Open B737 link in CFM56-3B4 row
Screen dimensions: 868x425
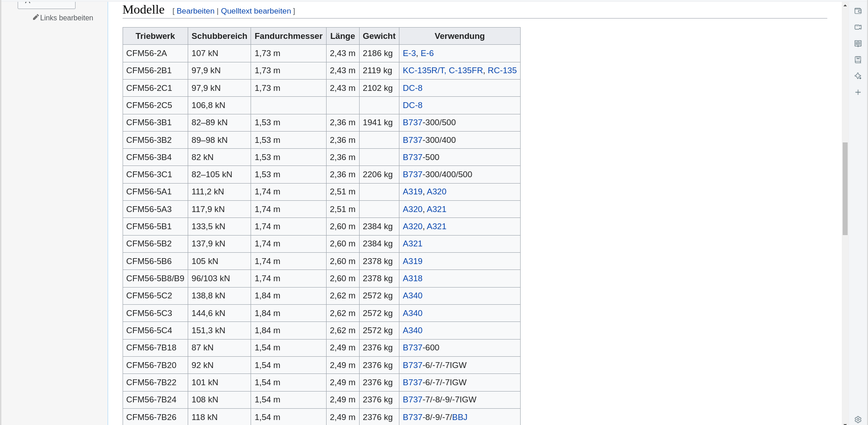coord(413,157)
